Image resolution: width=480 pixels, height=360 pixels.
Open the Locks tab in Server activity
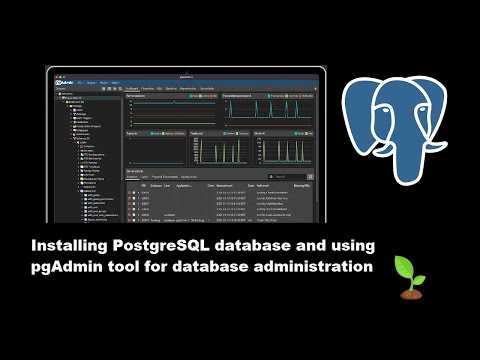[144, 177]
